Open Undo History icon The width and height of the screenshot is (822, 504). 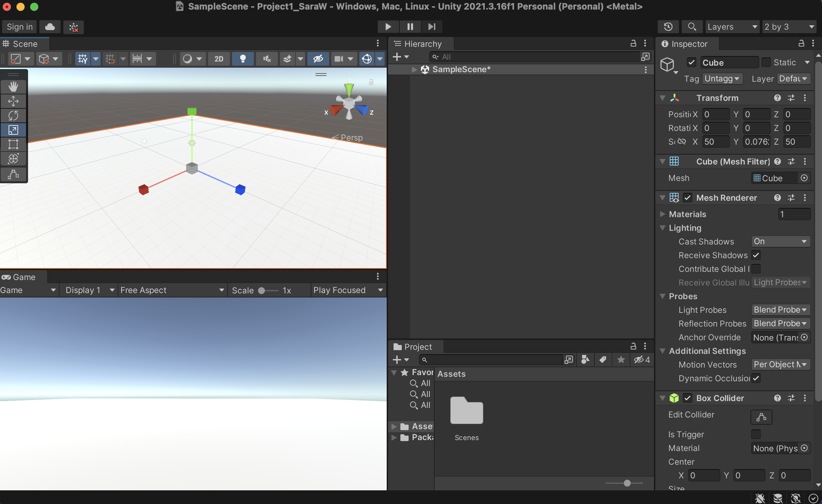(668, 27)
